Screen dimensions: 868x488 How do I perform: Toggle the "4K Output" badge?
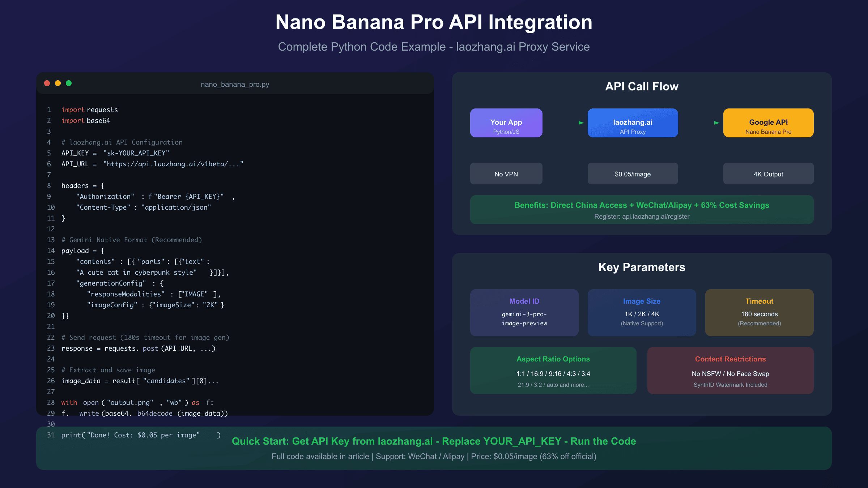click(768, 174)
